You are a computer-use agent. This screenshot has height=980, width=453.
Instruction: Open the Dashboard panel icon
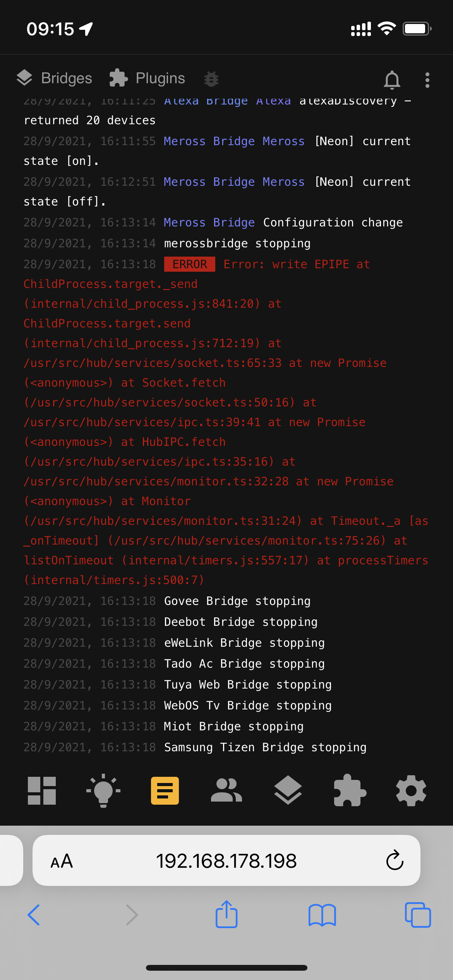(41, 790)
